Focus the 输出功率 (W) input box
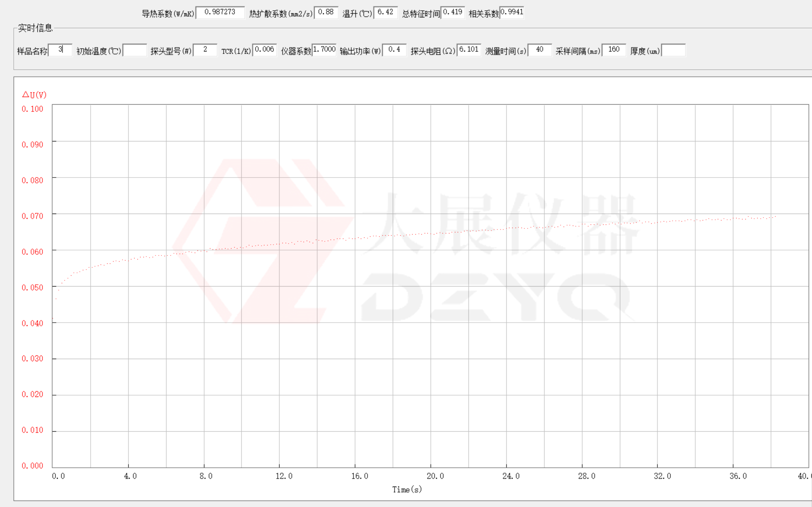The height and width of the screenshot is (507, 812). point(394,50)
